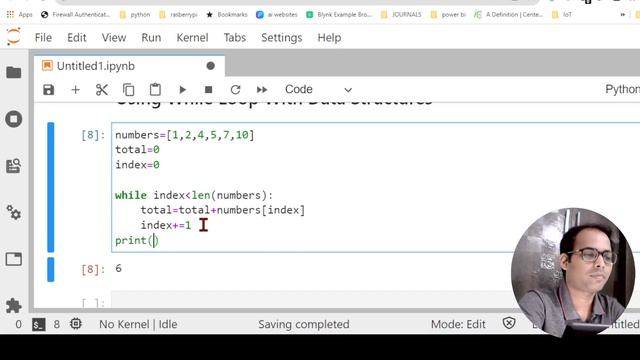Open the Kernel menu
The image size is (640, 360).
pos(192,38)
